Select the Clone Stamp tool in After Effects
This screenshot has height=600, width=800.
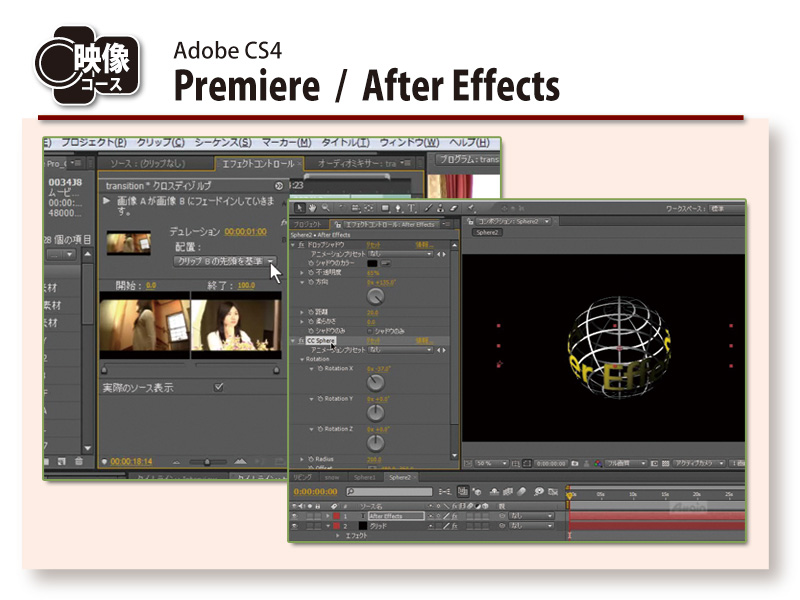coord(440,208)
